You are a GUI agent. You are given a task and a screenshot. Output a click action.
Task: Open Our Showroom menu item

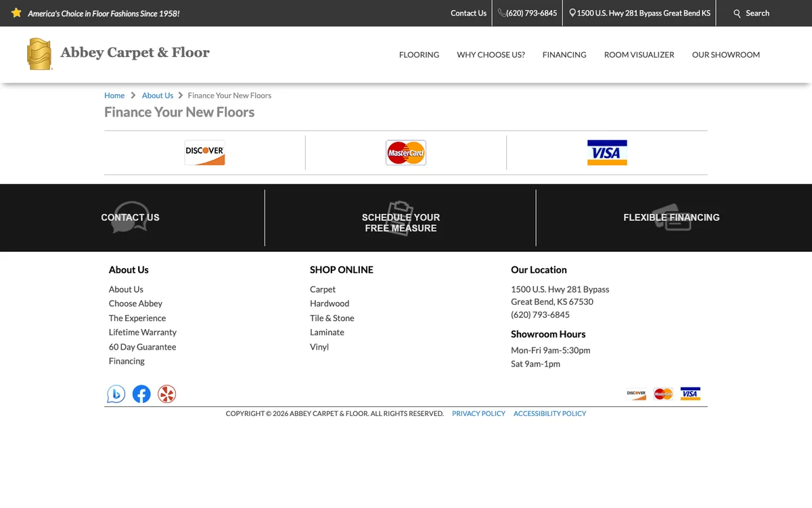(725, 55)
